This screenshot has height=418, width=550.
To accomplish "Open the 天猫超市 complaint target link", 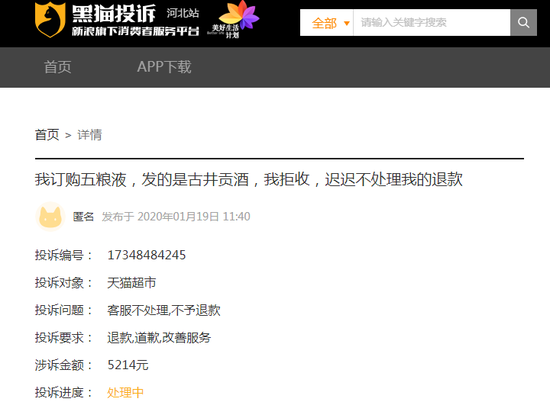I will coord(132,283).
